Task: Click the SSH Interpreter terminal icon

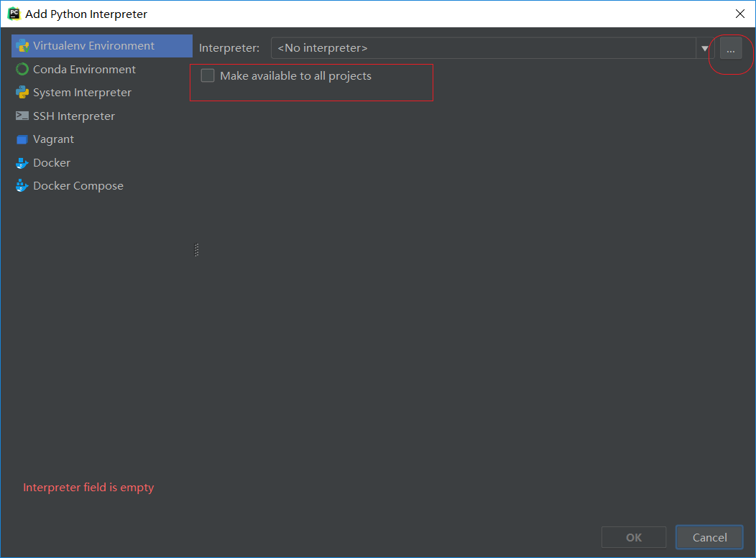Action: point(22,116)
